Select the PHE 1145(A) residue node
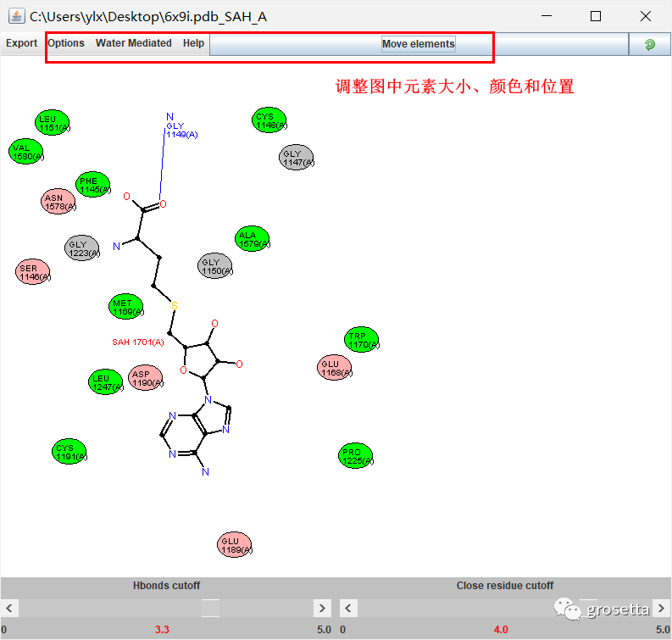This screenshot has width=672, height=640. pyautogui.click(x=93, y=184)
